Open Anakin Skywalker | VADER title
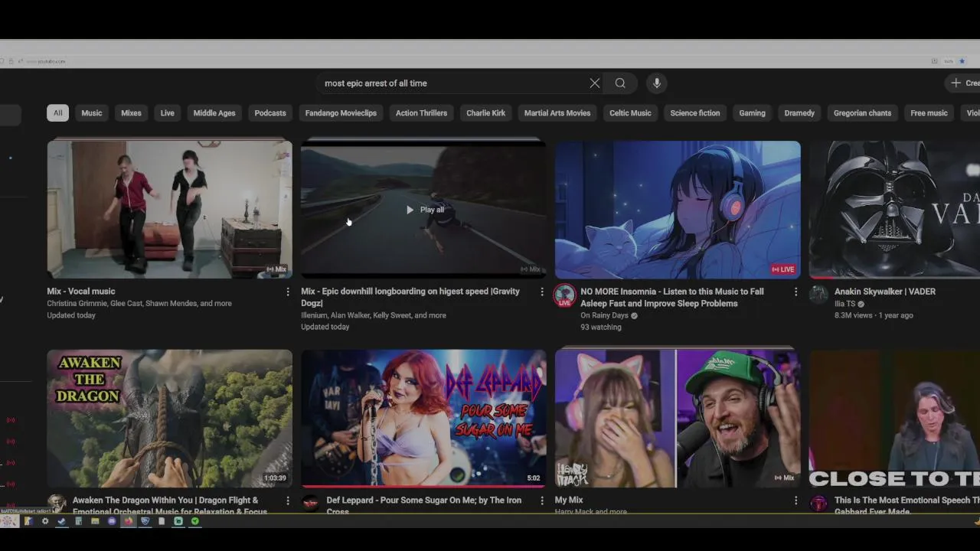Screen dimensions: 980x551 coord(885,292)
